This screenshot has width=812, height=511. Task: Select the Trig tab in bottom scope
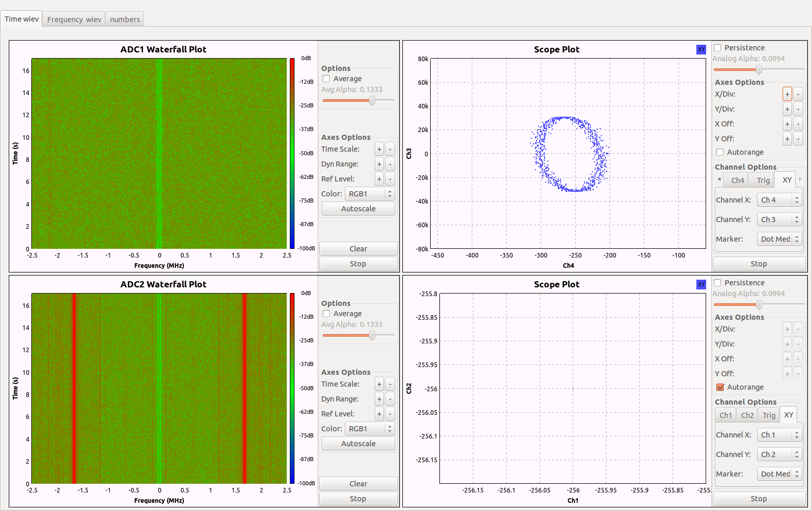pos(769,415)
